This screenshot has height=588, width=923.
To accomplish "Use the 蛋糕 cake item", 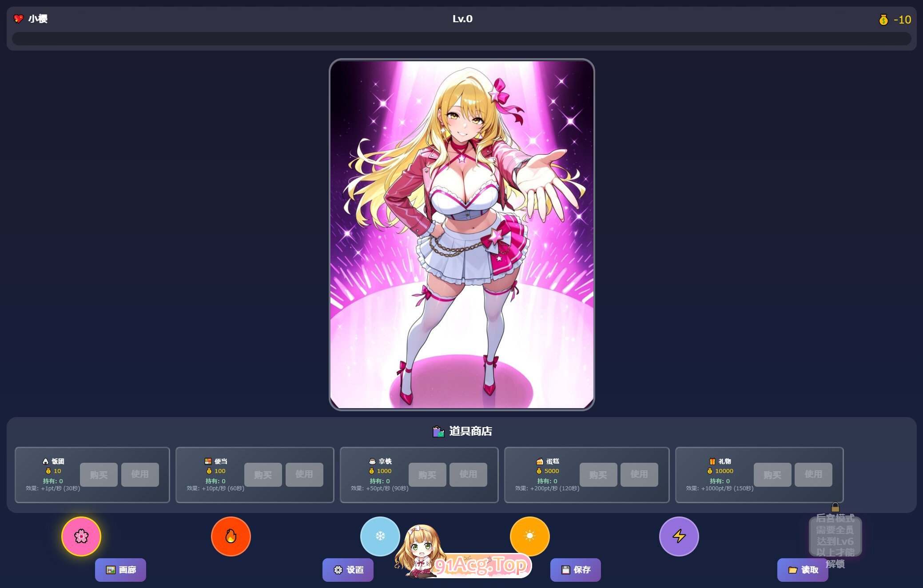I will [639, 475].
